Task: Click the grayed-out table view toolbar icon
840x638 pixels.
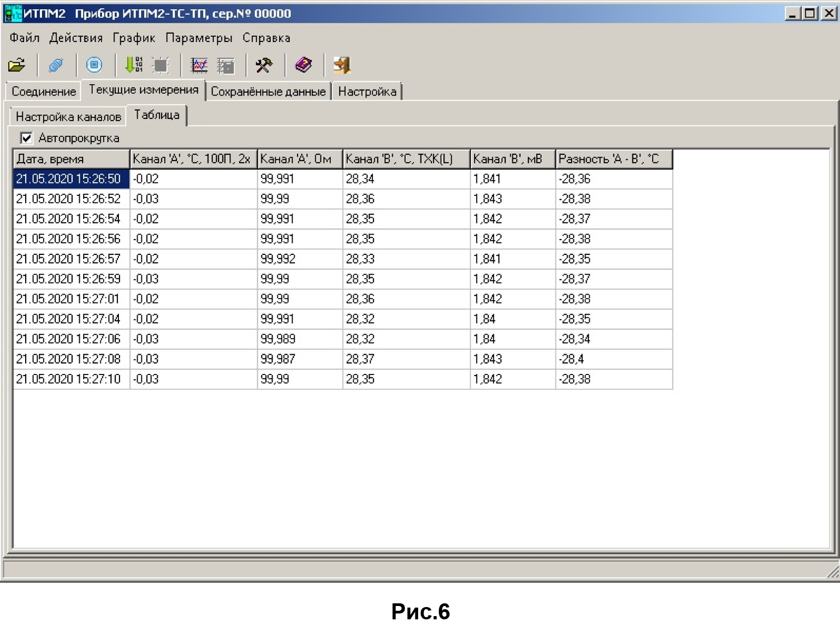Action: (x=226, y=65)
